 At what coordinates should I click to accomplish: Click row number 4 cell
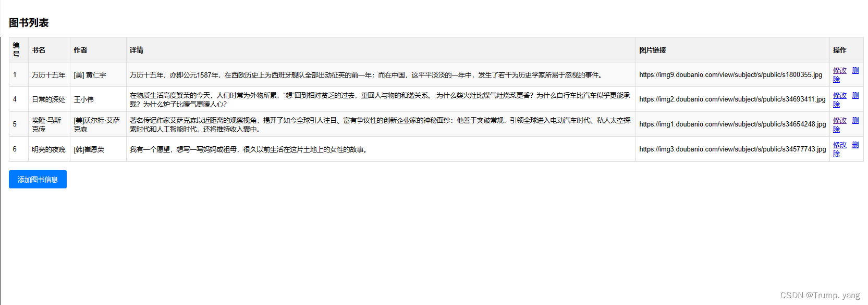point(18,99)
